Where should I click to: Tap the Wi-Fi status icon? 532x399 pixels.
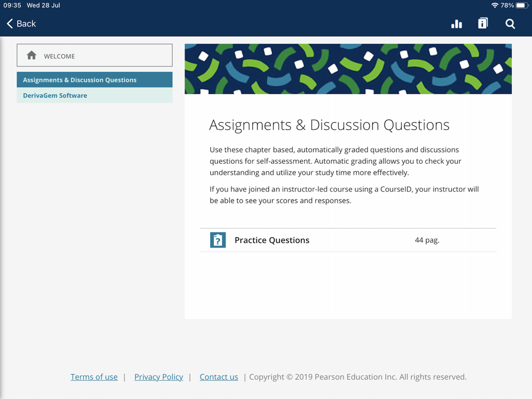tap(495, 5)
